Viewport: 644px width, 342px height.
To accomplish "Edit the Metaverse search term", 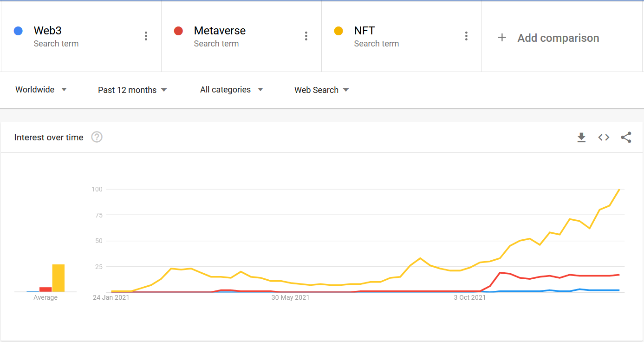I will tap(220, 31).
